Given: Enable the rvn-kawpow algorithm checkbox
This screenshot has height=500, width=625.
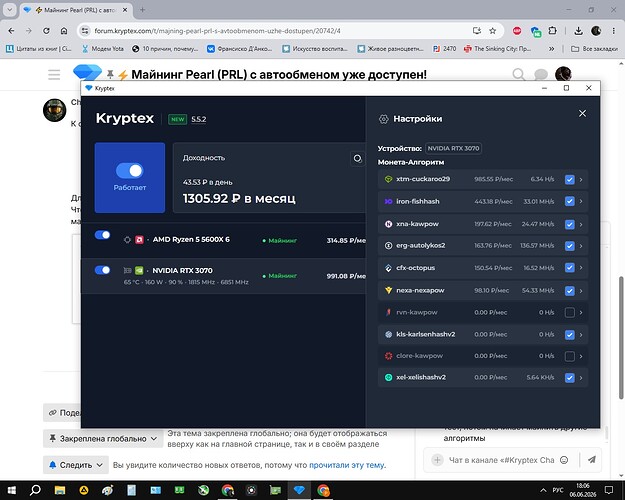Looking at the screenshot, I should [x=570, y=312].
